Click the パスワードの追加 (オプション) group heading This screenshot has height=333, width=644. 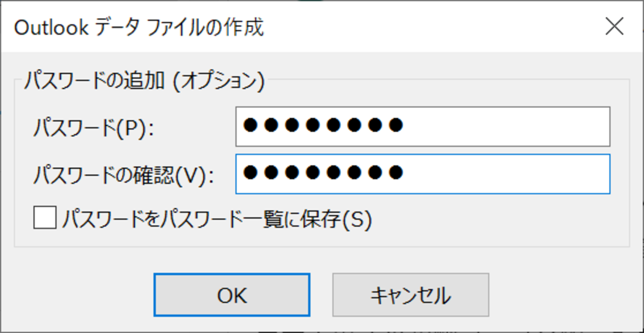(144, 81)
